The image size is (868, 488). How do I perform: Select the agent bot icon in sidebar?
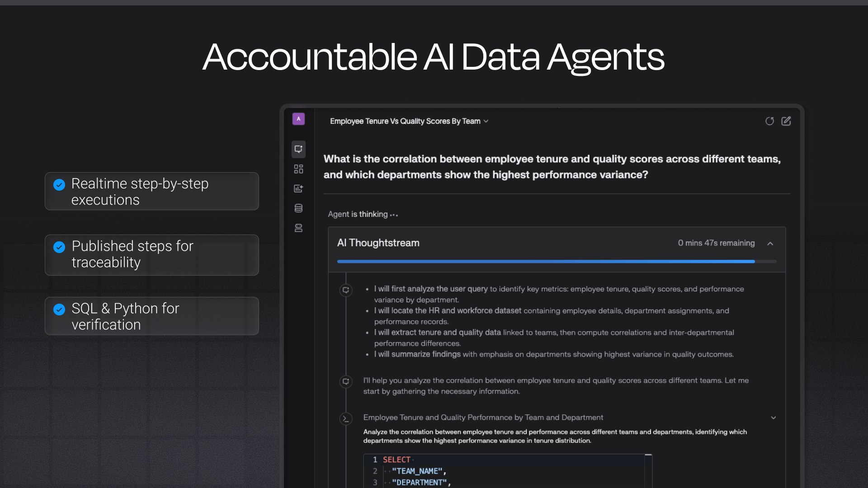click(x=298, y=228)
